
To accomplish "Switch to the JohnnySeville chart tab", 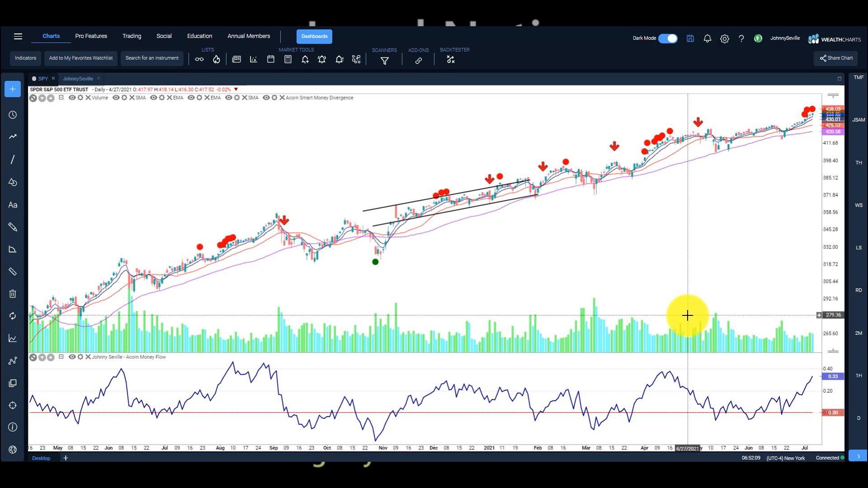I will coord(78,79).
